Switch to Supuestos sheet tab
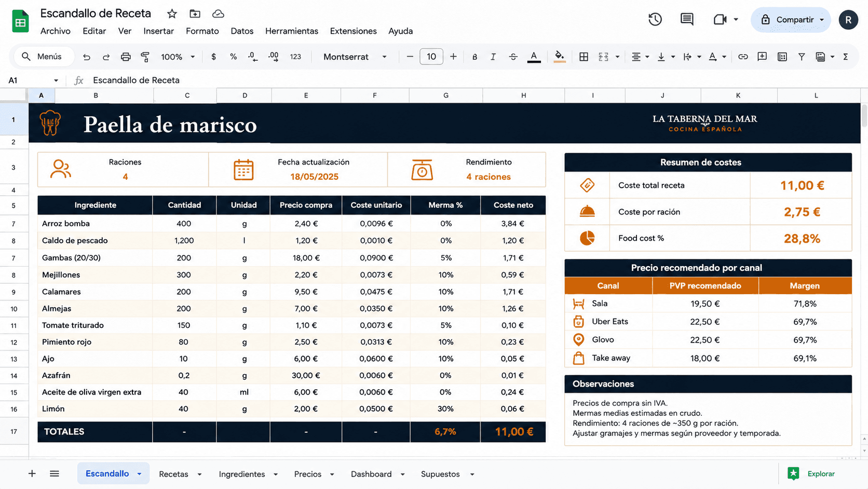 click(440, 474)
